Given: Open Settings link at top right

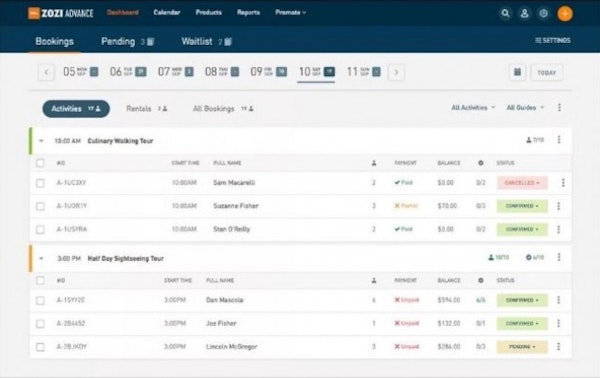Looking at the screenshot, I should (553, 40).
